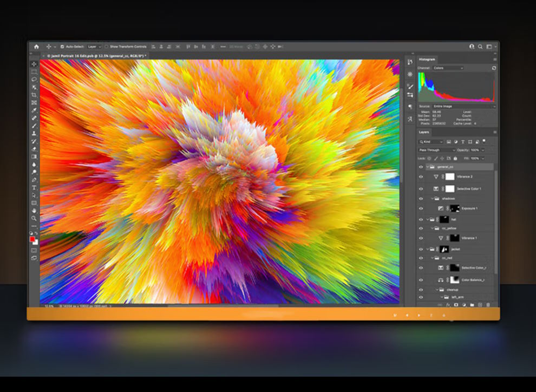Open the search icon at top right
This screenshot has width=536, height=392.
click(x=480, y=47)
